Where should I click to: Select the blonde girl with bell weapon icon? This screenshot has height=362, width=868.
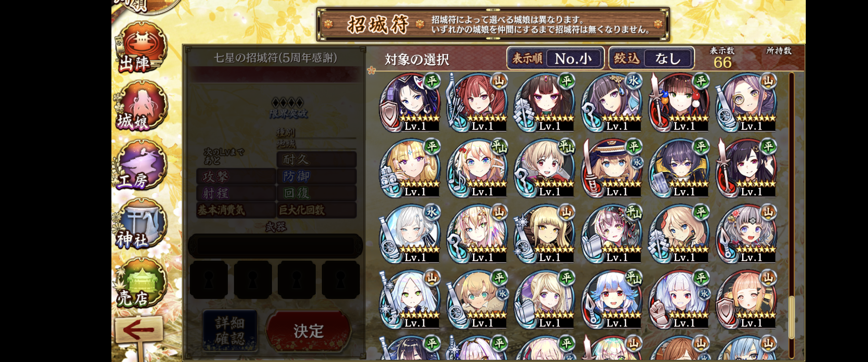click(x=410, y=168)
